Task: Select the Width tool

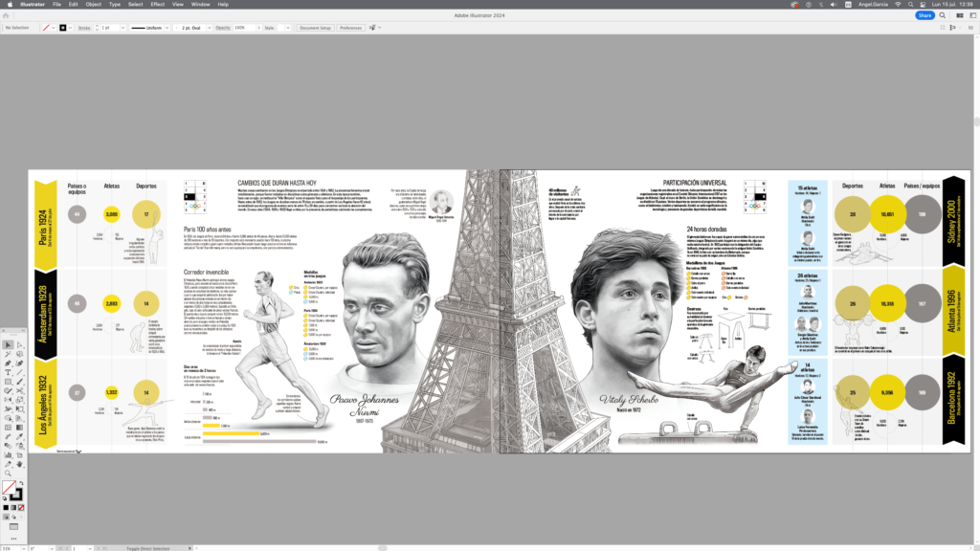Action: point(8,409)
